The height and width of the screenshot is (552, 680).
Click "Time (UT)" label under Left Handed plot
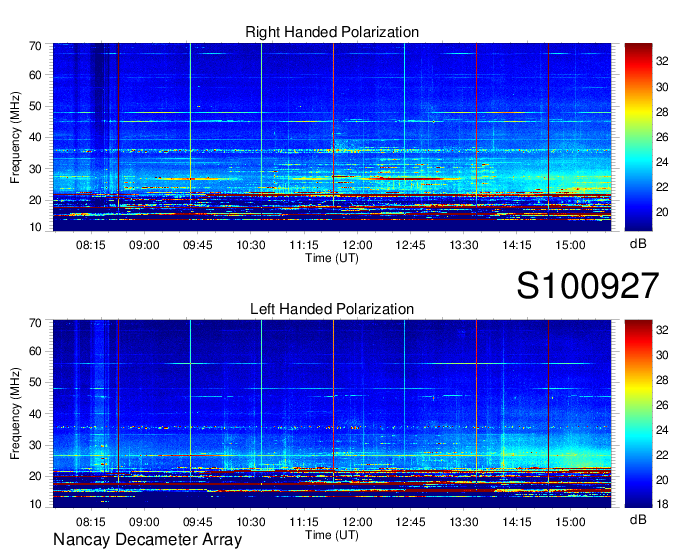click(332, 535)
